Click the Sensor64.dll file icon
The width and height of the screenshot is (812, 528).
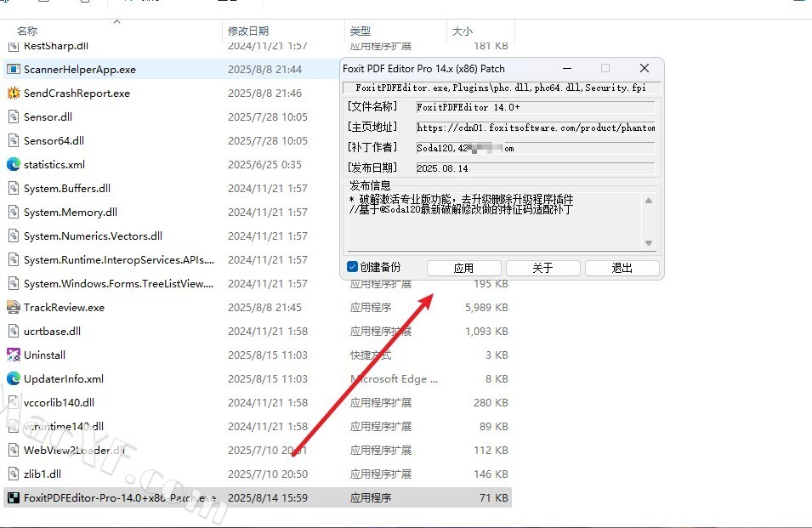(x=14, y=141)
